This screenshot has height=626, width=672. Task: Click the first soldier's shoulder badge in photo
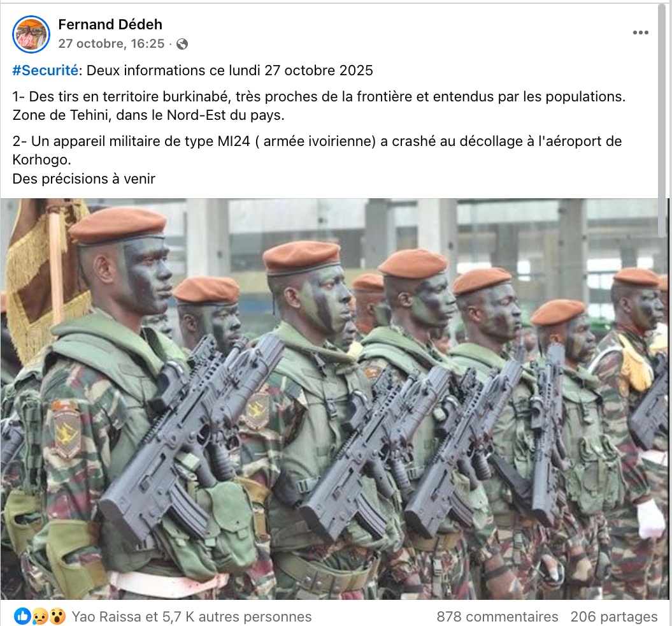point(65,430)
